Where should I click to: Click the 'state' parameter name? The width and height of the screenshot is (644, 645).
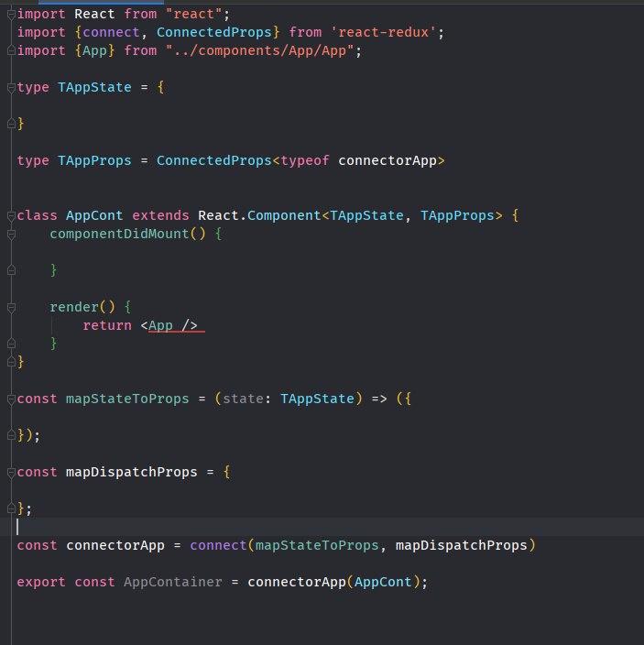(243, 399)
